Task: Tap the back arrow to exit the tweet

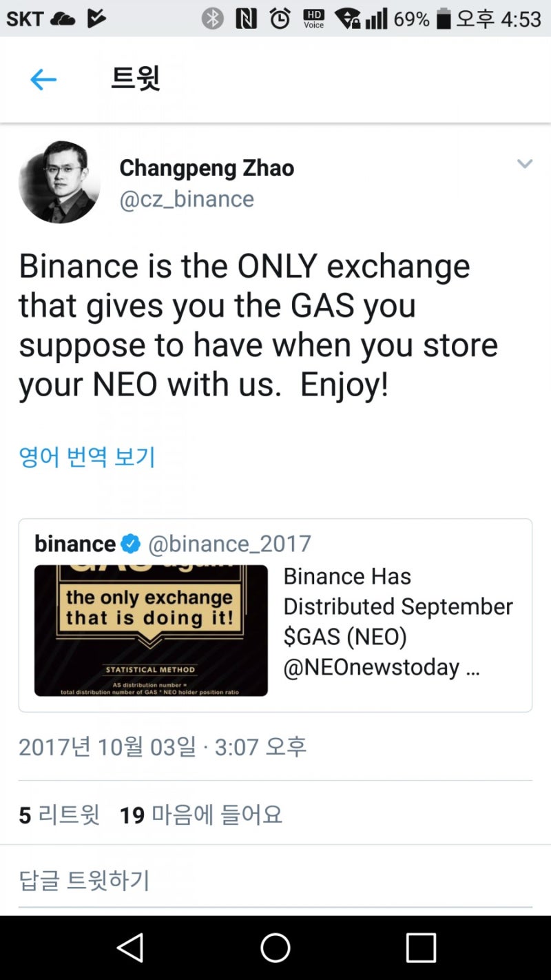Action: click(43, 79)
